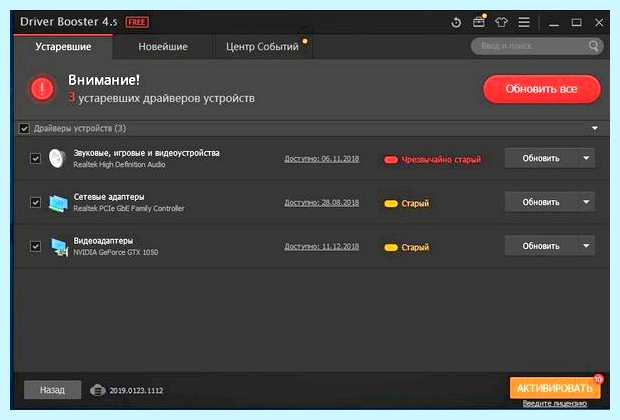Maximize the Driver Booster window
The height and width of the screenshot is (420, 620).
click(x=577, y=23)
